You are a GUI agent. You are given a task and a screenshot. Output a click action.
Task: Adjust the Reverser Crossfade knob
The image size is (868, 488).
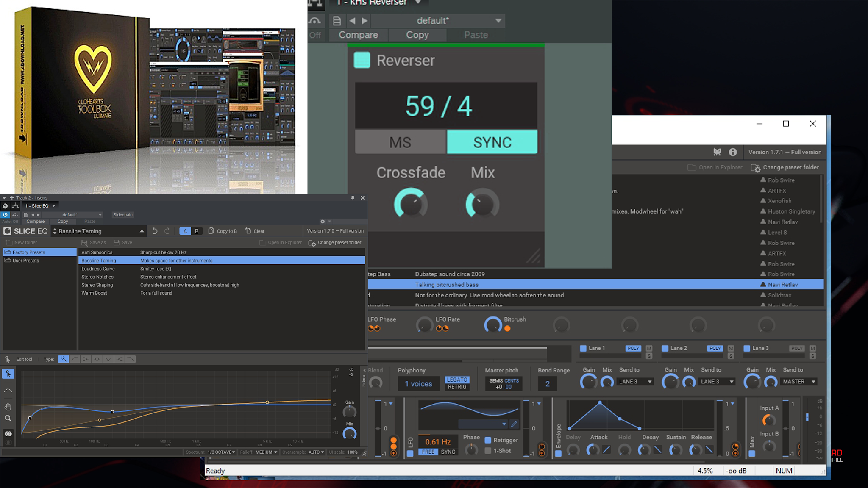(x=410, y=204)
